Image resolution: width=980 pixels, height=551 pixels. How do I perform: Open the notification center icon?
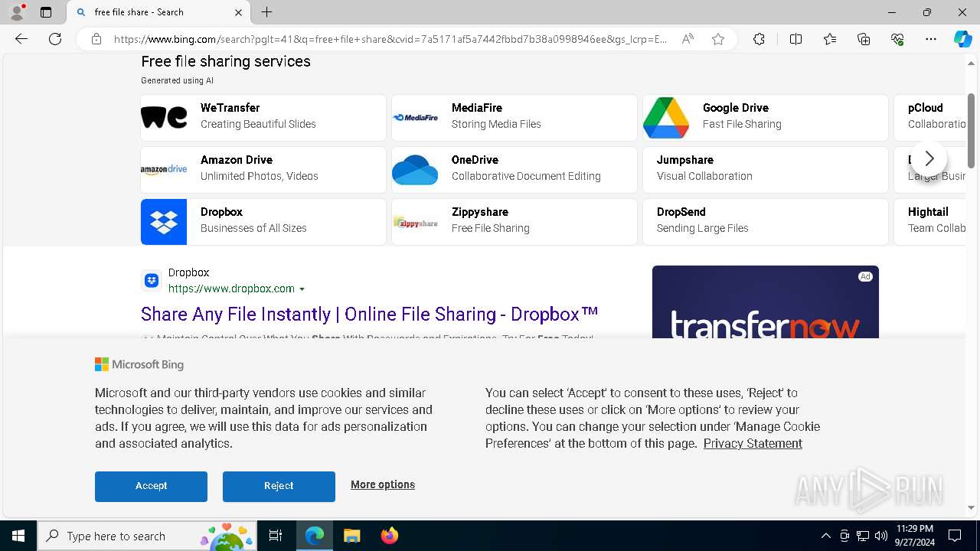coord(955,536)
